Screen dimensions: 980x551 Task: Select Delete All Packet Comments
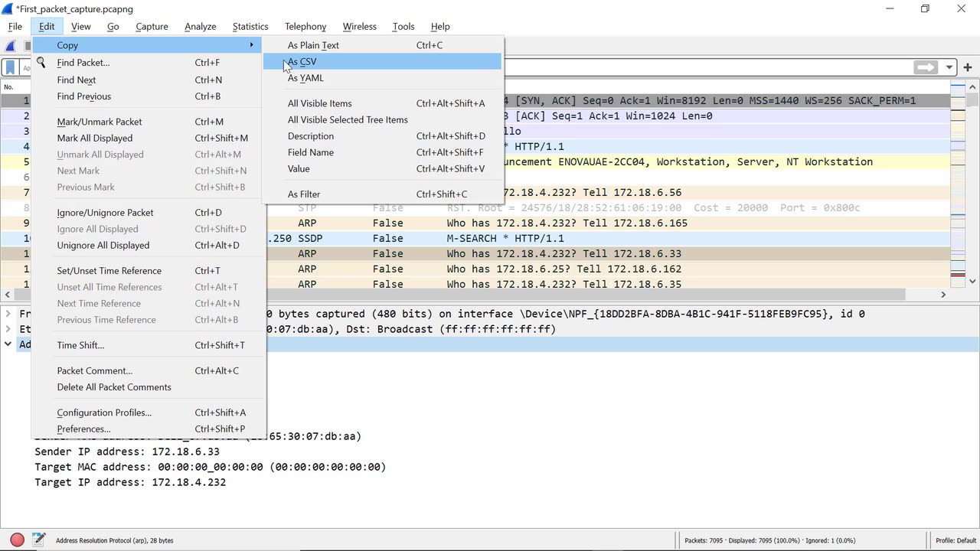[x=149, y=387]
